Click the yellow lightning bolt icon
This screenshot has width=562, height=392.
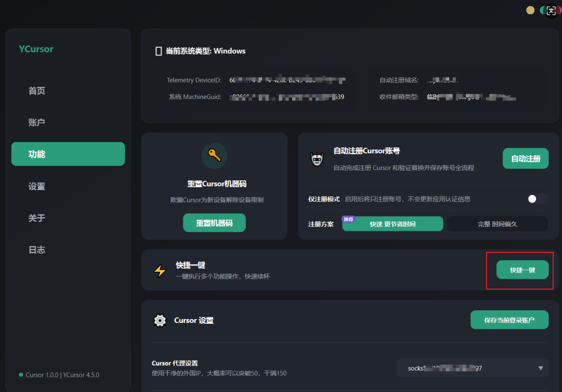tap(160, 270)
